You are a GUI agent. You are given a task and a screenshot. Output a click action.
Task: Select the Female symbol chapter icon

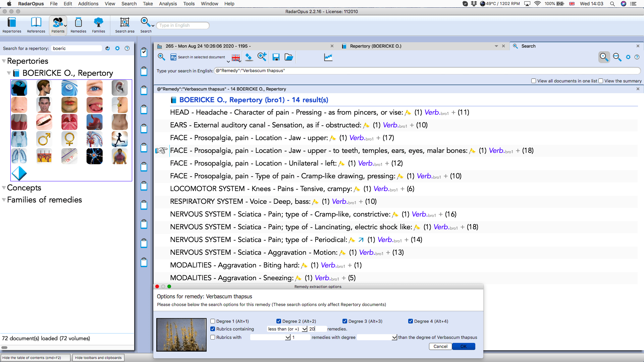(x=69, y=139)
